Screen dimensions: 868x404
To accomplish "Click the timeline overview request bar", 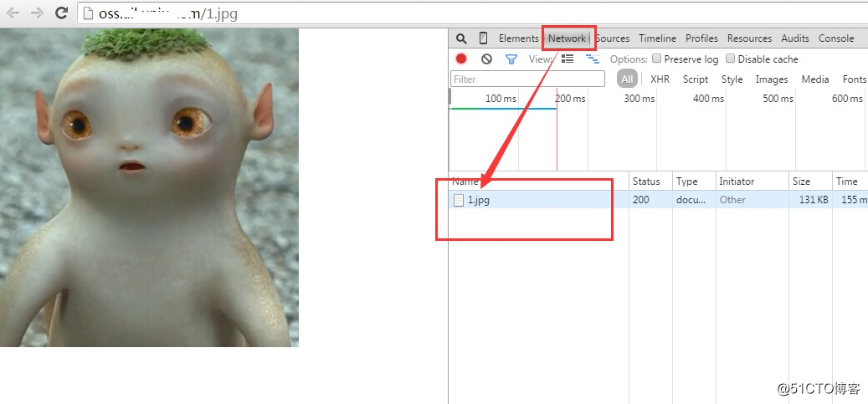I will point(503,109).
